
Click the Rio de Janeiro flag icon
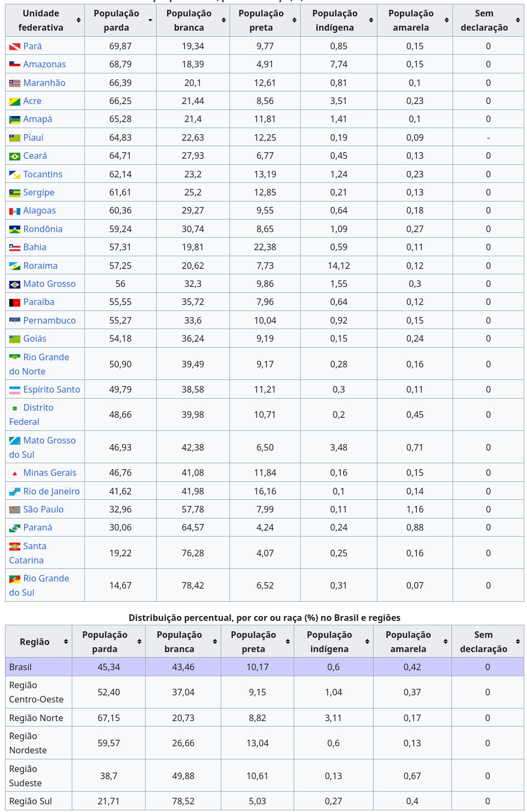(15, 492)
